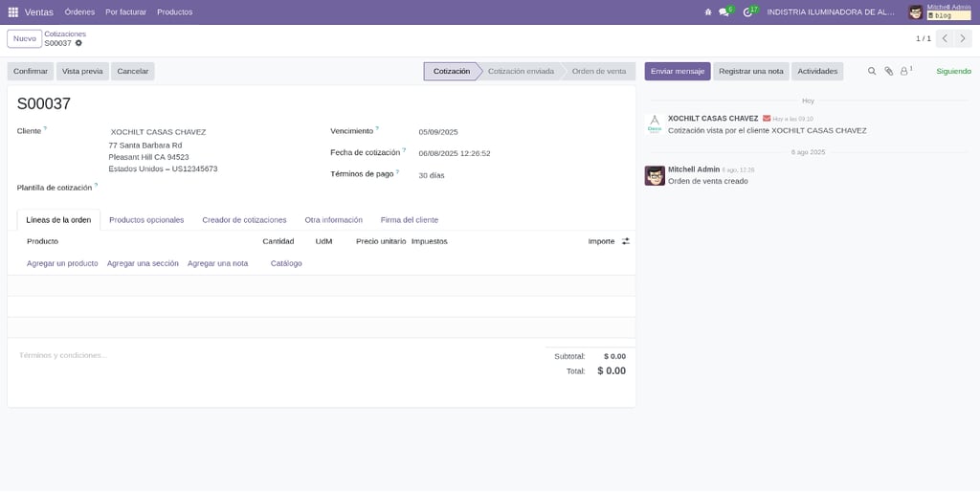
Task: Open the activities clock icon
Action: coord(747,11)
